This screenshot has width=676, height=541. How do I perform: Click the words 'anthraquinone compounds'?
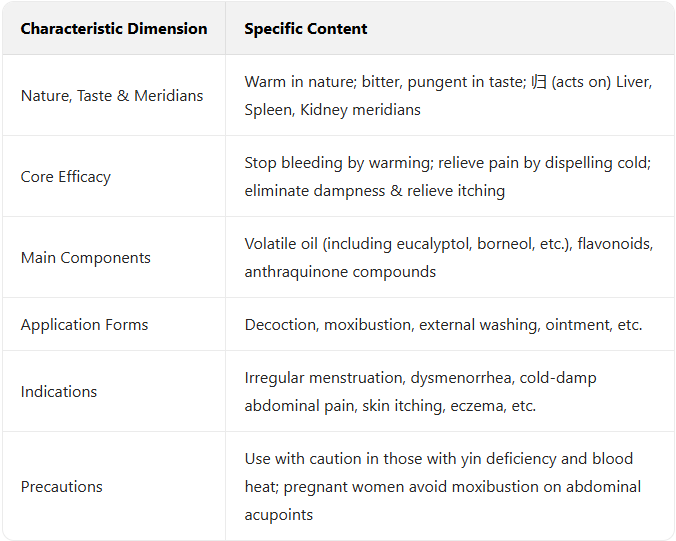pos(340,272)
